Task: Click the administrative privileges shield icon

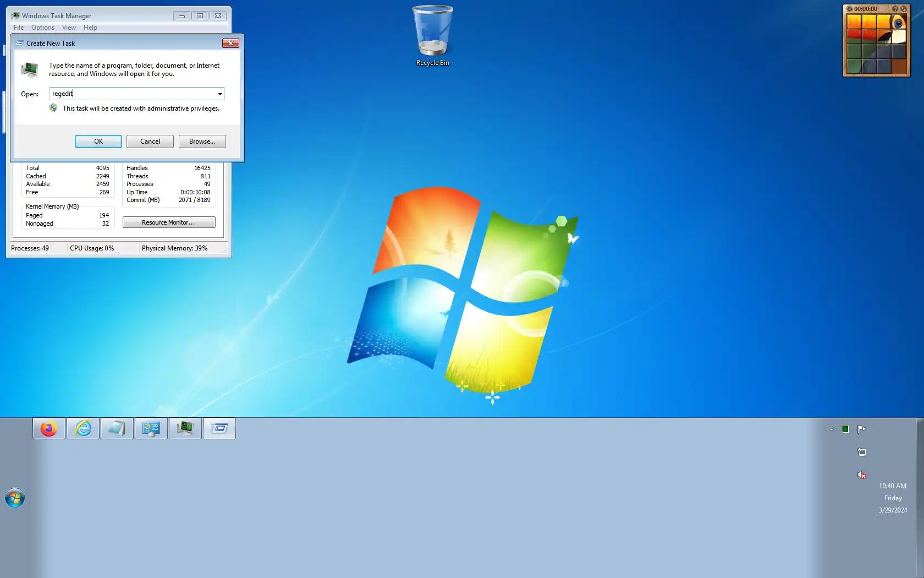Action: pyautogui.click(x=53, y=108)
